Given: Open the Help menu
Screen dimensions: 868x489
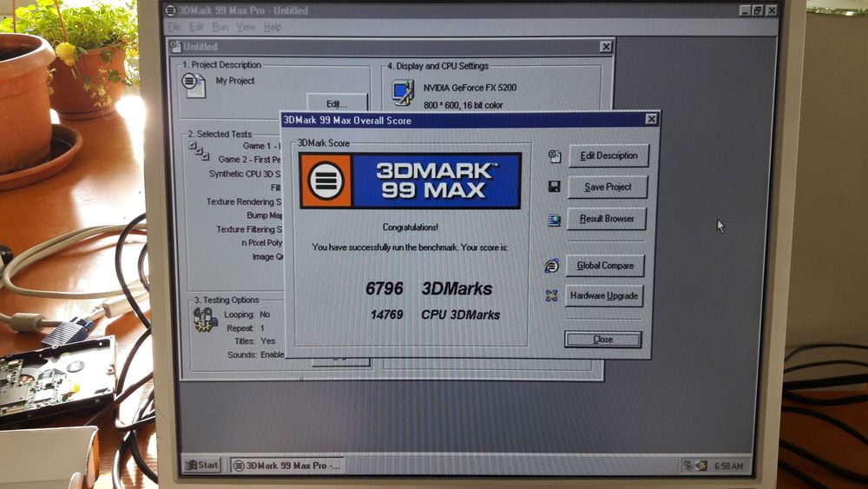Looking at the screenshot, I should point(273,27).
